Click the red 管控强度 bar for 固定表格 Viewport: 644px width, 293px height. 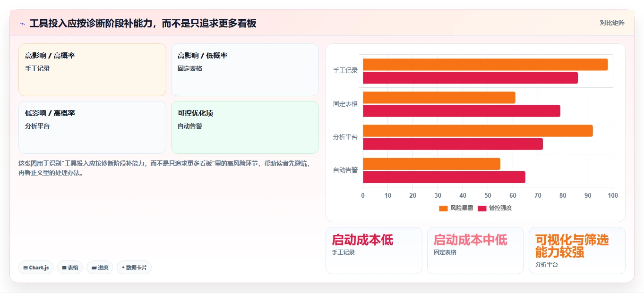(462, 111)
